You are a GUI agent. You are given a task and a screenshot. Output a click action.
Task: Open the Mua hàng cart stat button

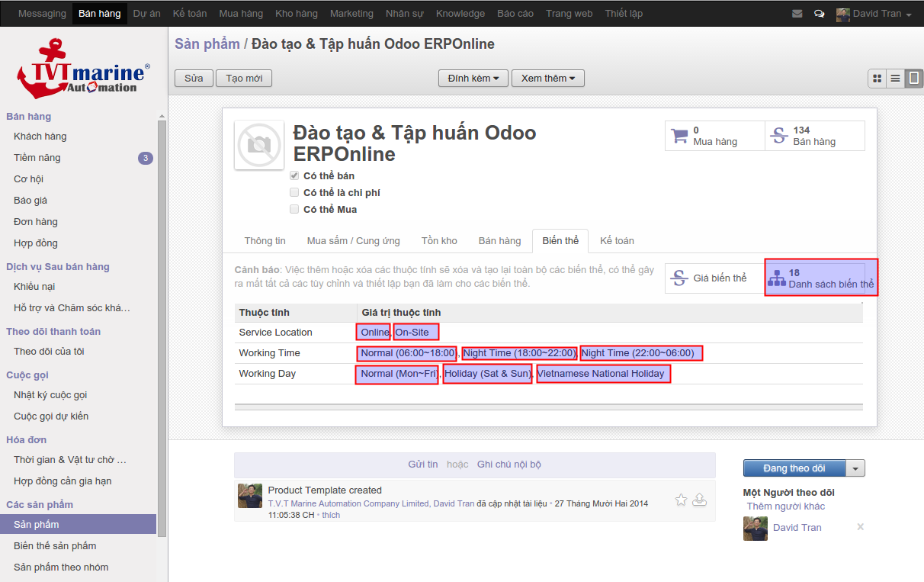715,136
